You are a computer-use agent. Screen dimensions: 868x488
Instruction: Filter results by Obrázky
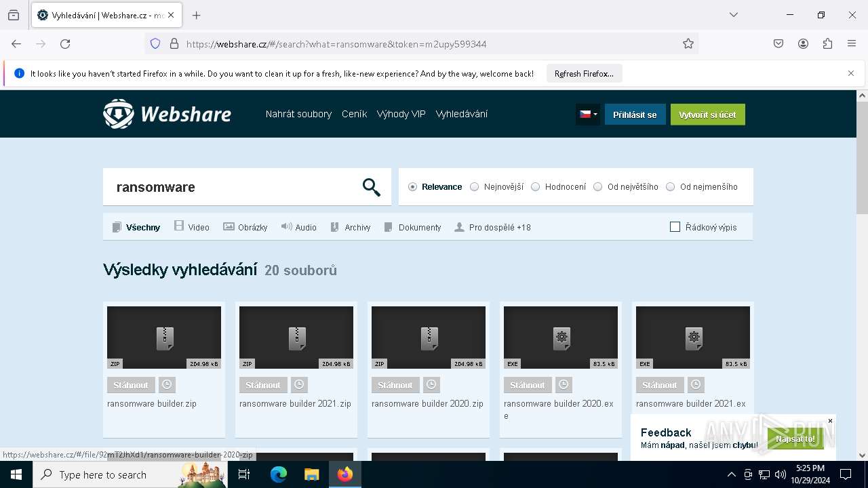245,227
